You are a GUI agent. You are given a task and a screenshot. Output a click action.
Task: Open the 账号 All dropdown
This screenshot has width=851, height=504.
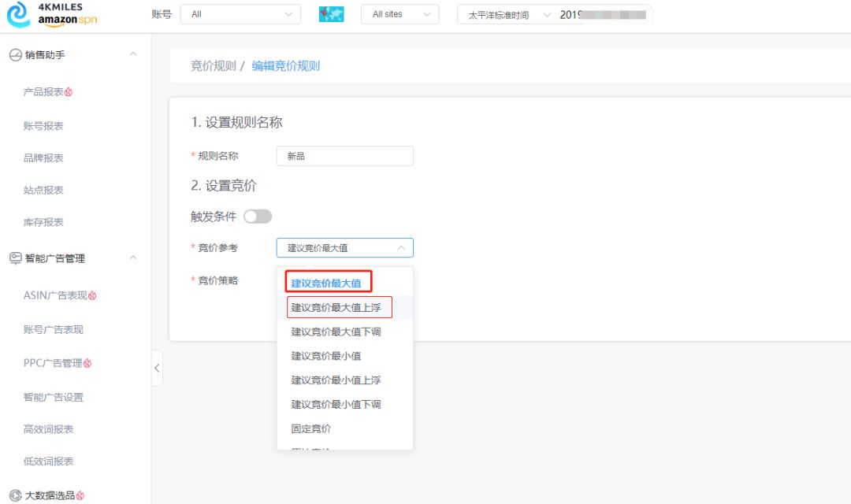tap(240, 14)
